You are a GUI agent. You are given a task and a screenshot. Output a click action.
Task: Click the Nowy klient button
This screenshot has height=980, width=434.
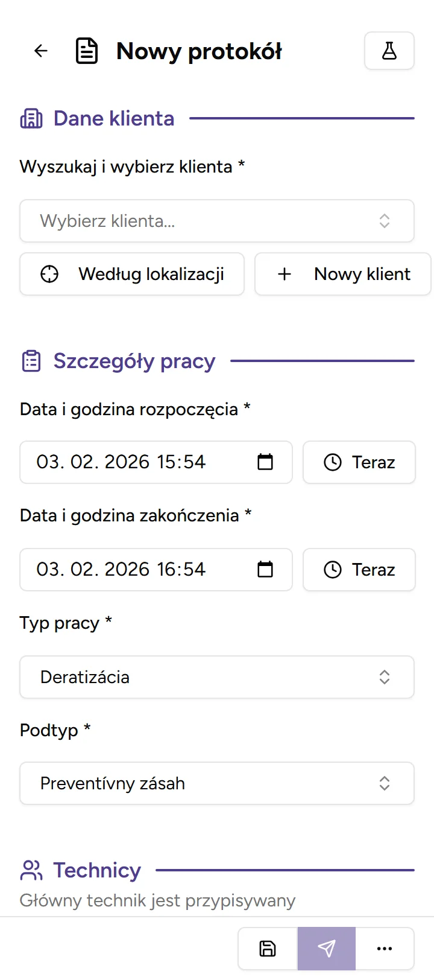point(342,274)
